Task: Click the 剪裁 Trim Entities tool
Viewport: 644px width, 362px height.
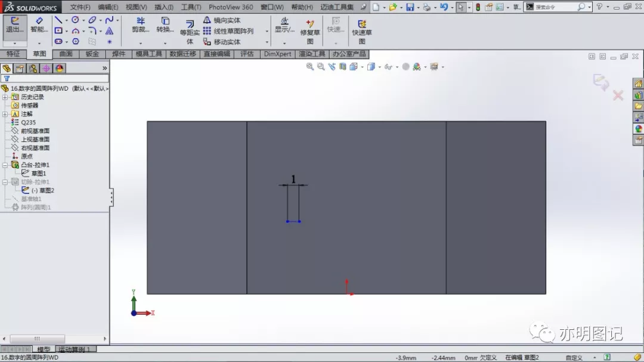Action: [x=141, y=25]
